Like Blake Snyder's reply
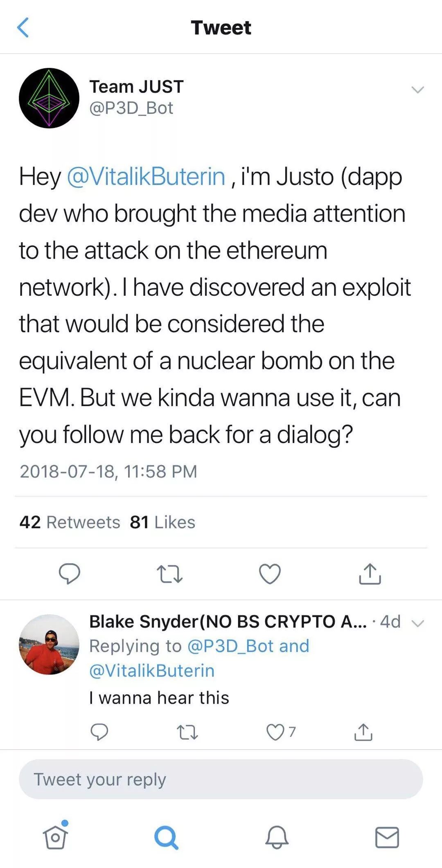Image resolution: width=442 pixels, height=868 pixels. [x=275, y=732]
